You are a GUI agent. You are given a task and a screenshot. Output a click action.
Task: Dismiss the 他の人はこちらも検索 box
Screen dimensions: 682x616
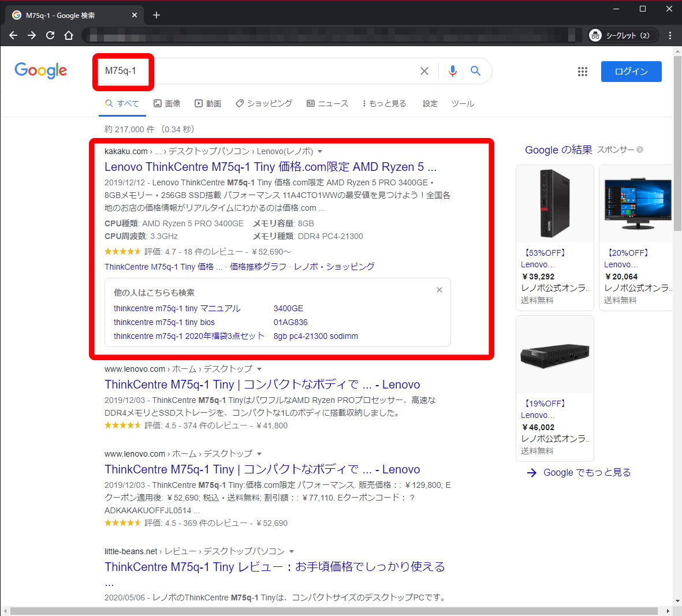pyautogui.click(x=439, y=290)
